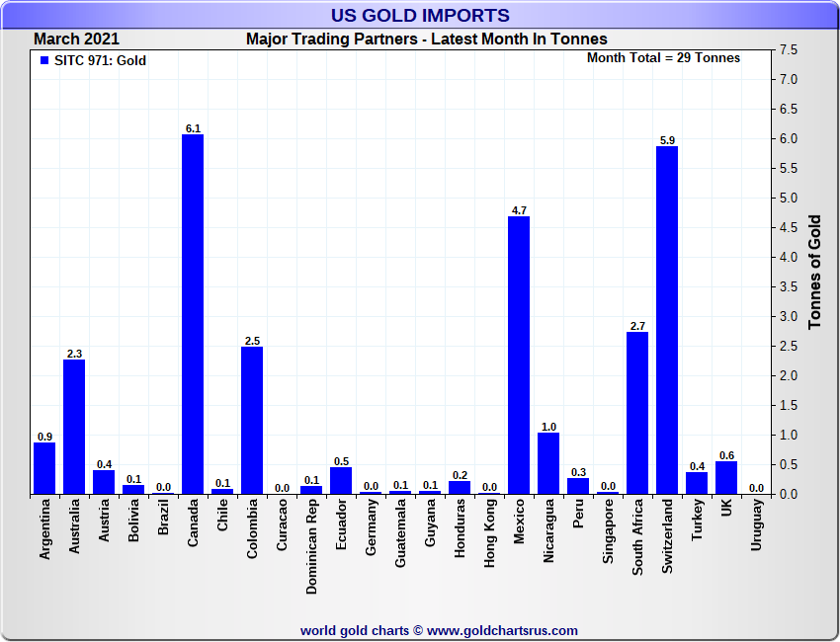Click the 'South Africa' axis label
The image size is (840, 642).
pos(637,537)
